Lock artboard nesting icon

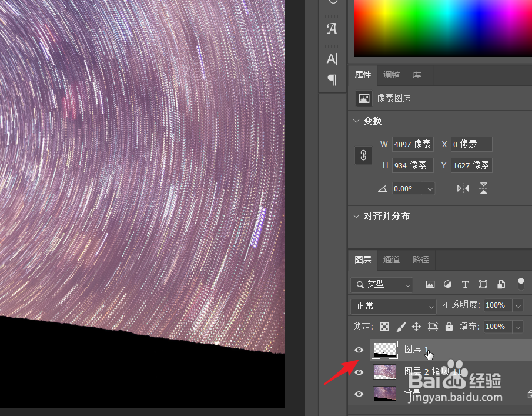coord(433,327)
